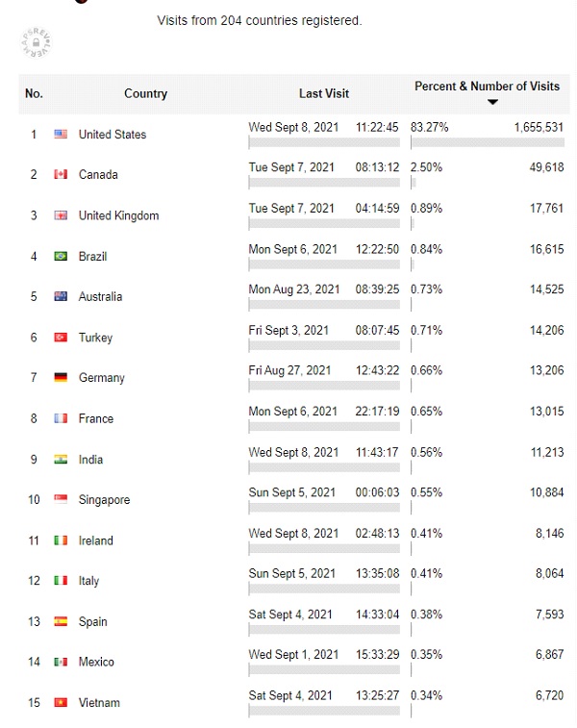
Task: Click the Spain flag icon
Action: 61,621
